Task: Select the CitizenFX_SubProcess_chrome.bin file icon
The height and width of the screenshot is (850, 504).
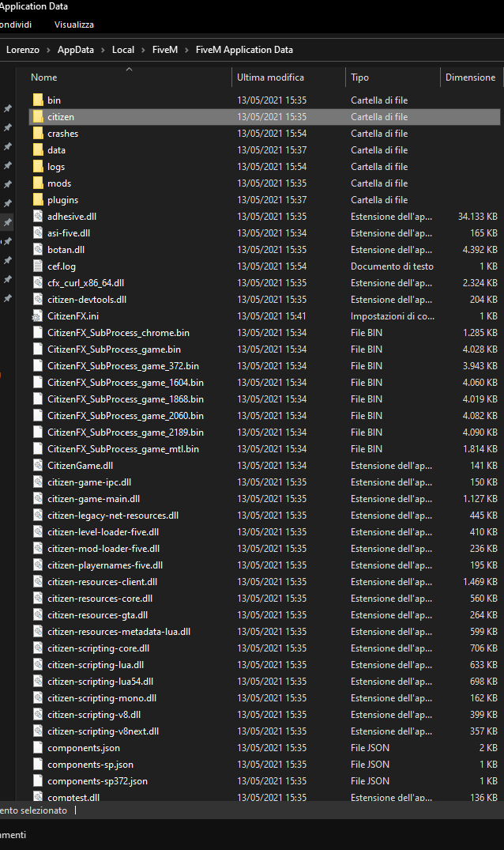Action: [38, 332]
